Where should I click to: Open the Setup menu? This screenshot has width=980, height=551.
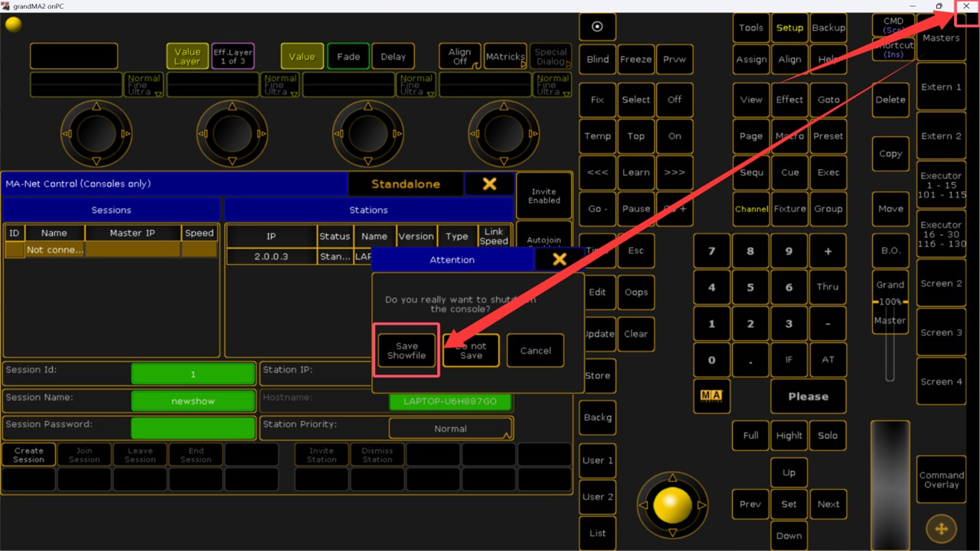(x=789, y=28)
